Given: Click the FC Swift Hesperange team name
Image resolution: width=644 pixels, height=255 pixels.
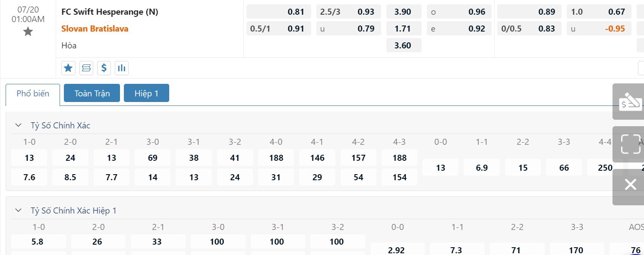Looking at the screenshot, I should point(110,12).
